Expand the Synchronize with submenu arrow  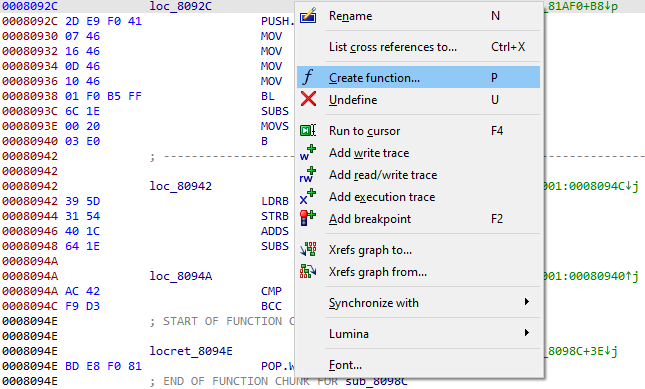click(527, 302)
